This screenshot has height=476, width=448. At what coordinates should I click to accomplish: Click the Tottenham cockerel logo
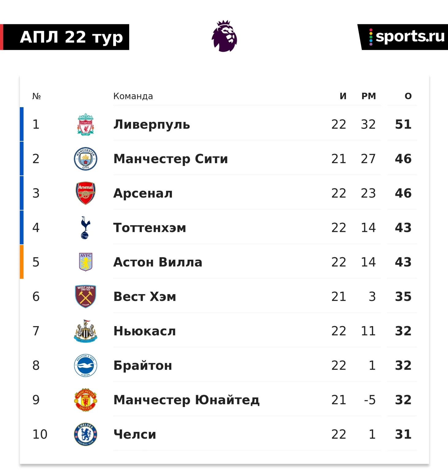point(86,228)
